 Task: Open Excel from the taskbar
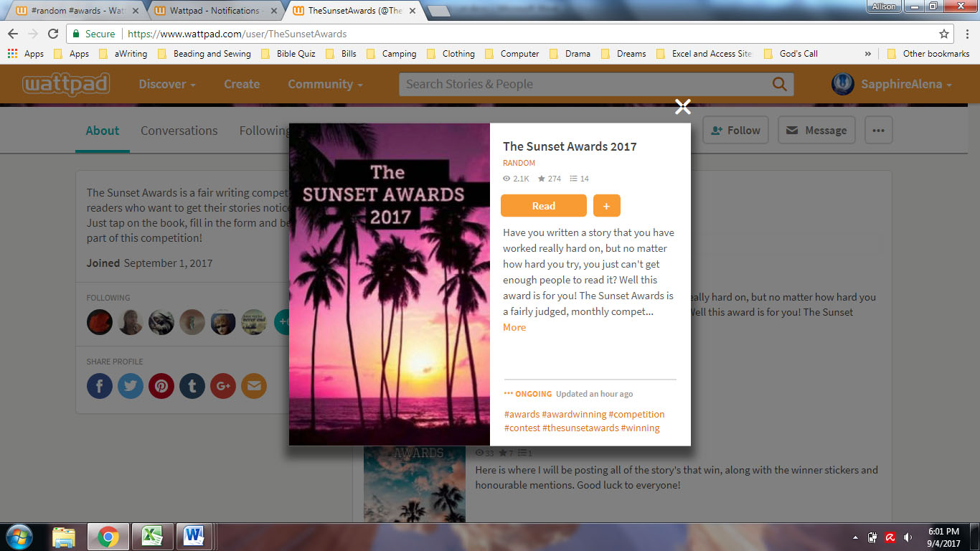(151, 537)
